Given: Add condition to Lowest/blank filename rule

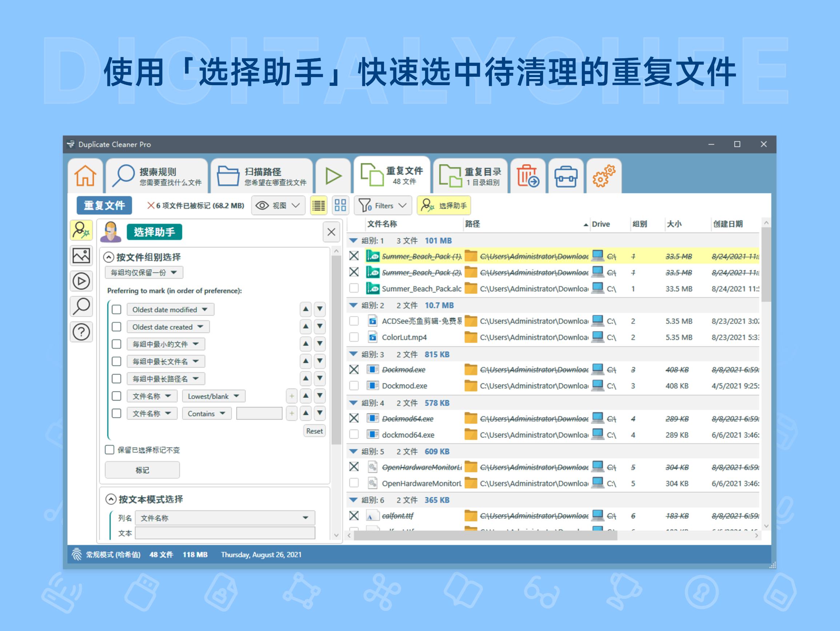Looking at the screenshot, I should (x=291, y=396).
